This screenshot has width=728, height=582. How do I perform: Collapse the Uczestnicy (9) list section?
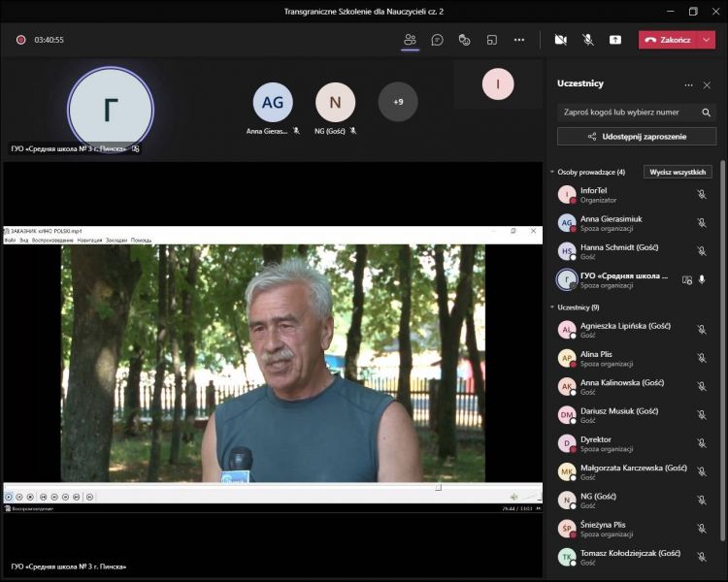[552, 307]
